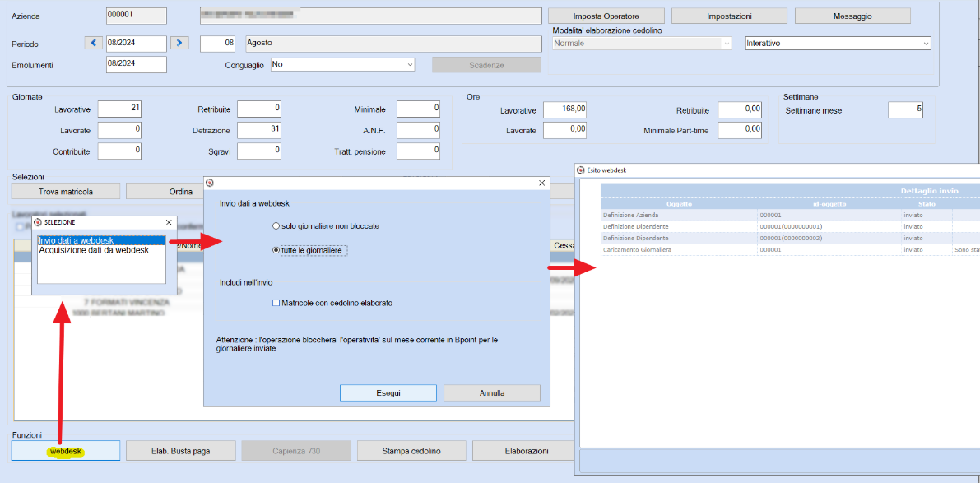Screen dimensions: 980x483
Task: Click the Invio dati dialog title icon
Action: click(210, 183)
